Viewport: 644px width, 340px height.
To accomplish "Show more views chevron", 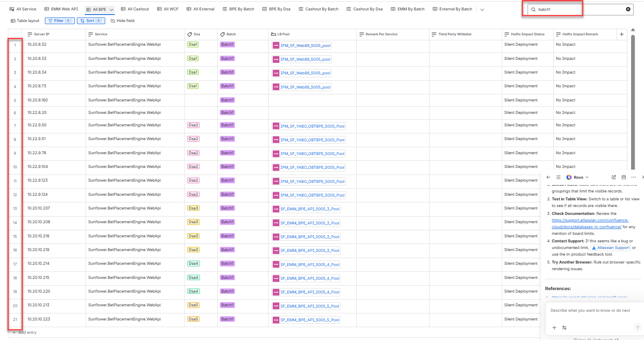I will [x=482, y=10].
